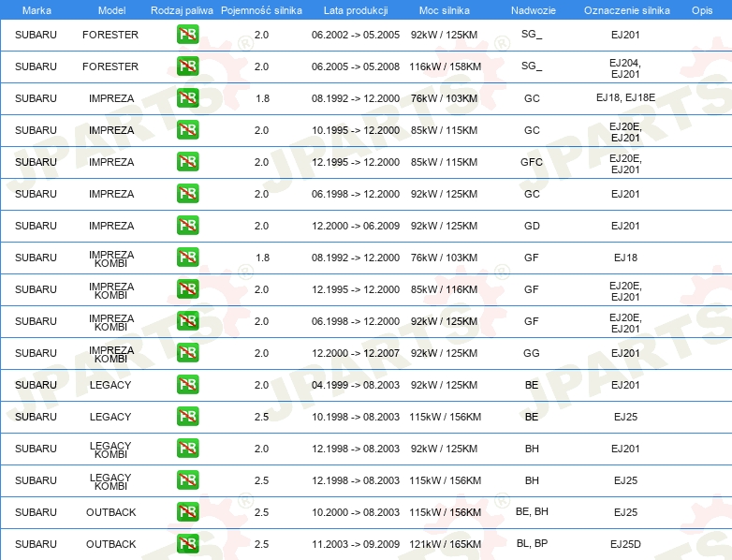This screenshot has width=732, height=560.
Task: Select the EJ204, EJ201 engine code cell
Action: point(625,68)
